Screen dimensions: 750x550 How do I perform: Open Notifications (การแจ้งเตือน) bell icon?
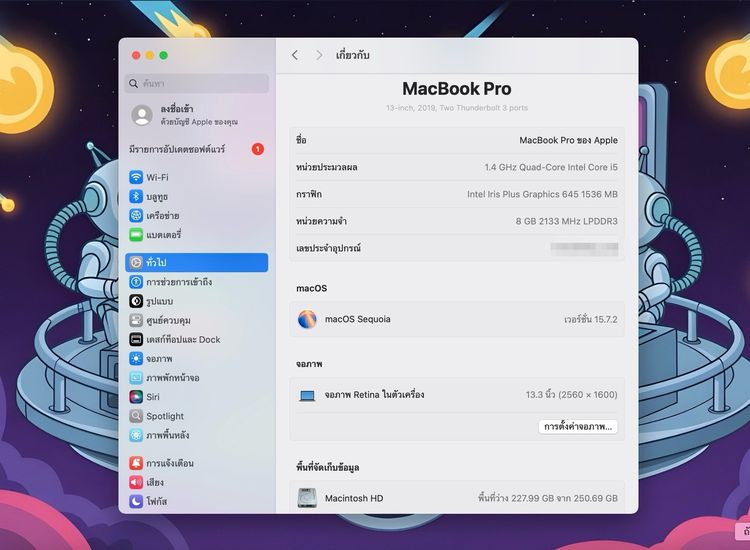click(x=136, y=463)
